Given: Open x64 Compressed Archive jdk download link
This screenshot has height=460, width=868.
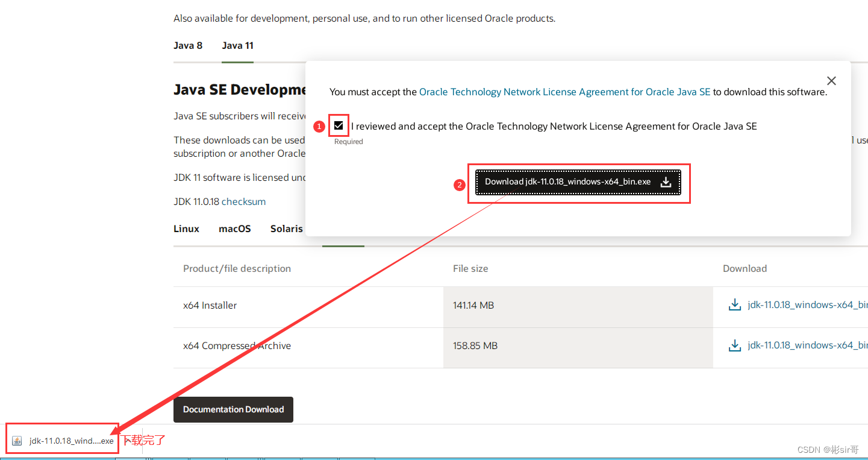Looking at the screenshot, I should pyautogui.click(x=808, y=345).
